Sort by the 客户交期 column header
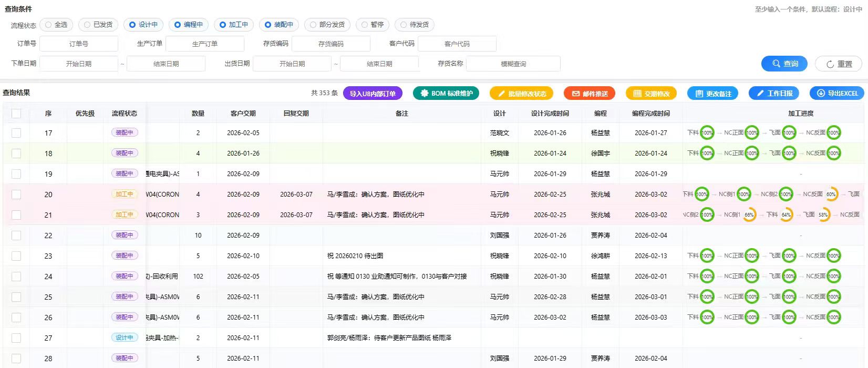 tap(243, 114)
